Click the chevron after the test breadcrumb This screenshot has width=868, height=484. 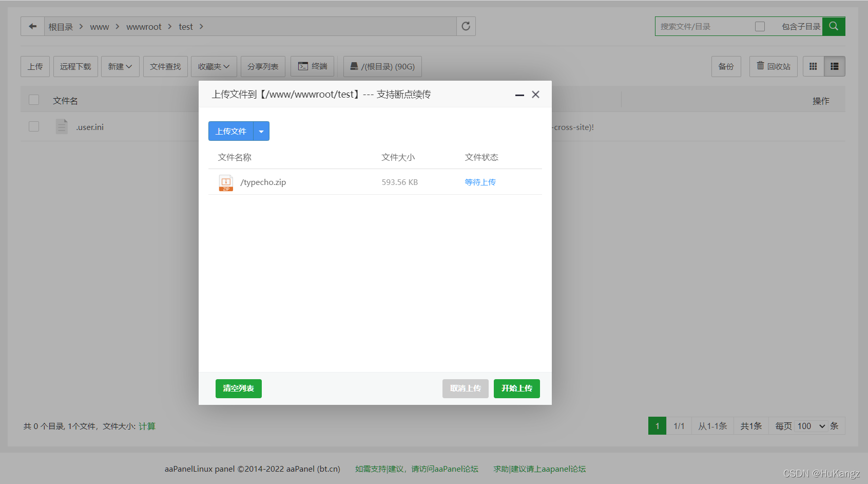(201, 26)
